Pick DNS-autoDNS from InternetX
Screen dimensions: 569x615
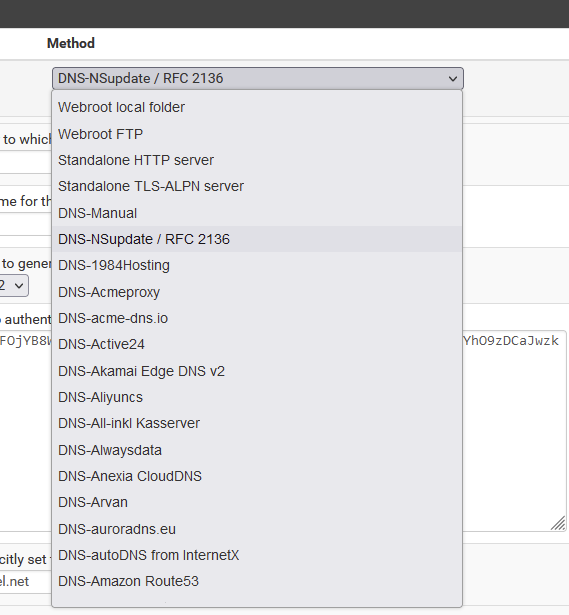click(257, 555)
